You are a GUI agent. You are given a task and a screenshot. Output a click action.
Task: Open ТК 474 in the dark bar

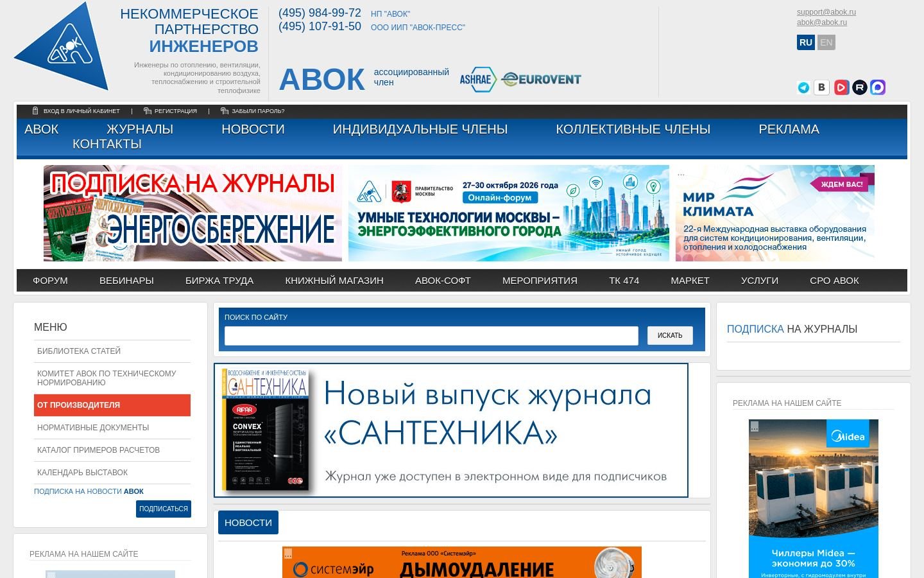[624, 281]
